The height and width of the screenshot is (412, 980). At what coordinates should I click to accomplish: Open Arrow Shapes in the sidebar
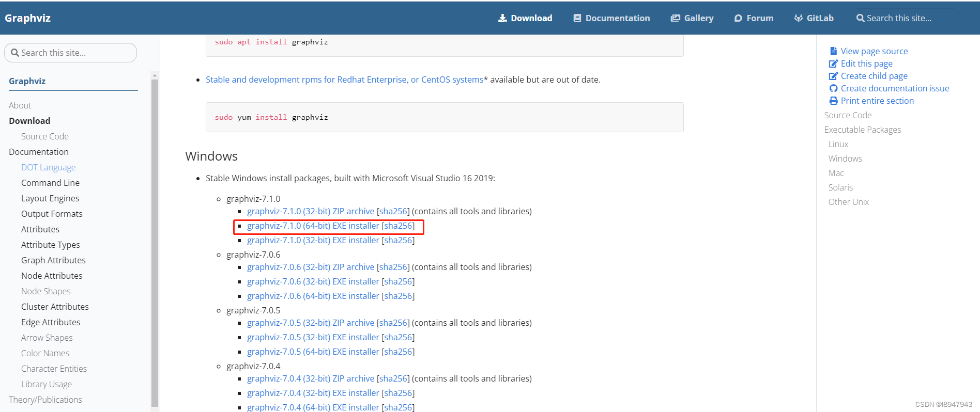click(47, 338)
